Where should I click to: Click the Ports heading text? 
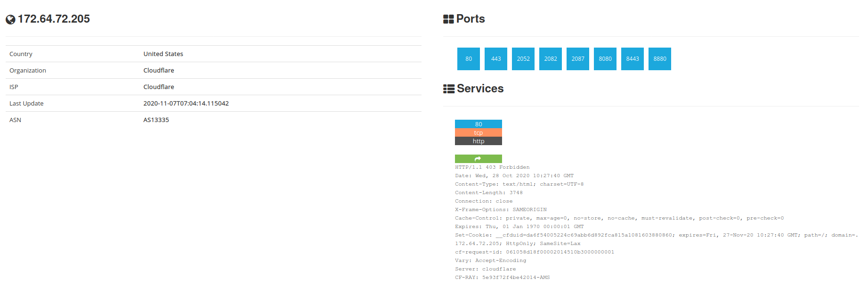click(x=471, y=19)
